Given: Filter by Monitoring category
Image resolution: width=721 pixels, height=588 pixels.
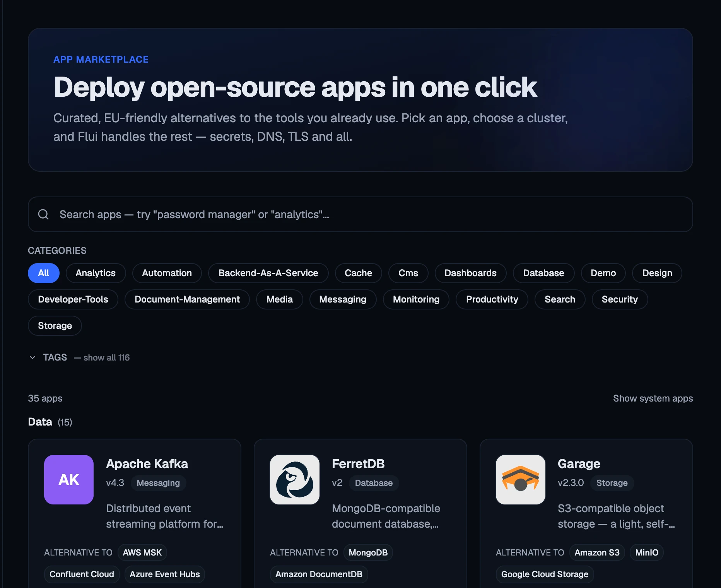Looking at the screenshot, I should point(416,299).
